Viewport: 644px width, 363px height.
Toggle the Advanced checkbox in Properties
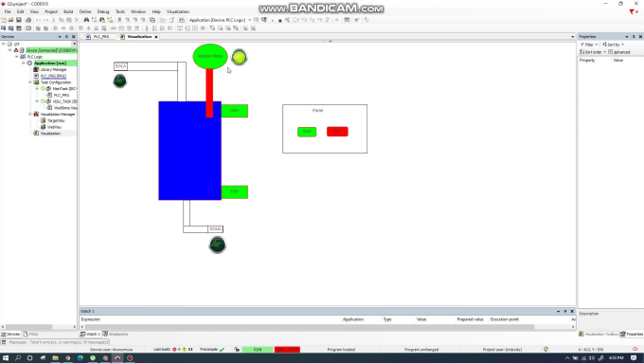[610, 52]
